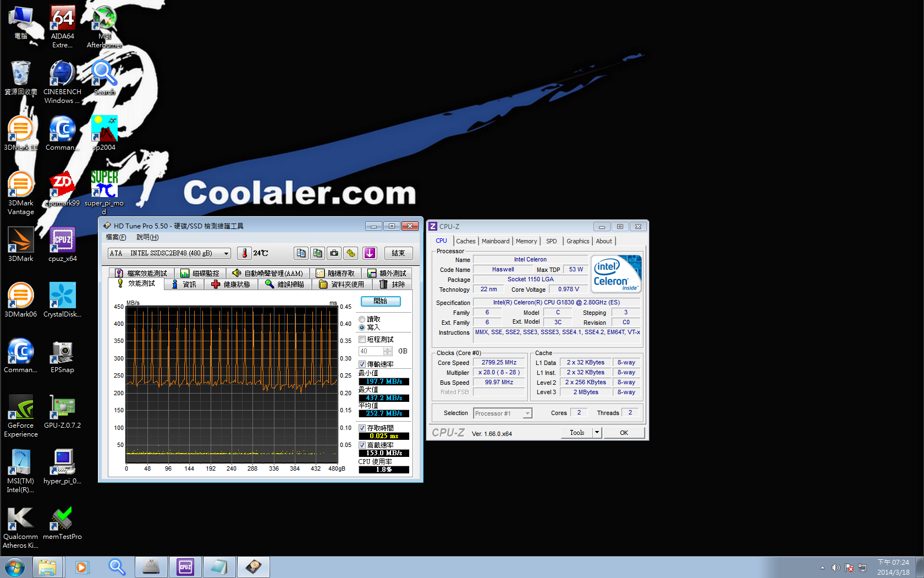Open HD Tune 資訊 info tab
The image size is (924, 578).
click(184, 285)
